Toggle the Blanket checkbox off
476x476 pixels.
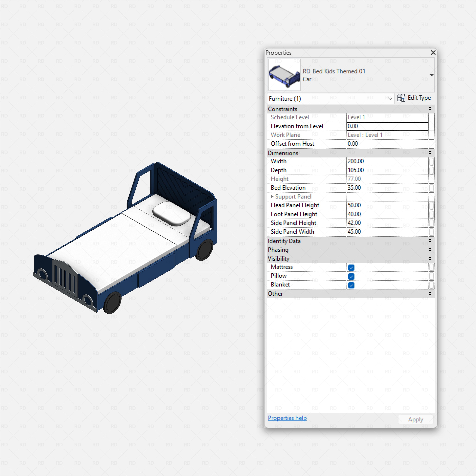tap(351, 285)
